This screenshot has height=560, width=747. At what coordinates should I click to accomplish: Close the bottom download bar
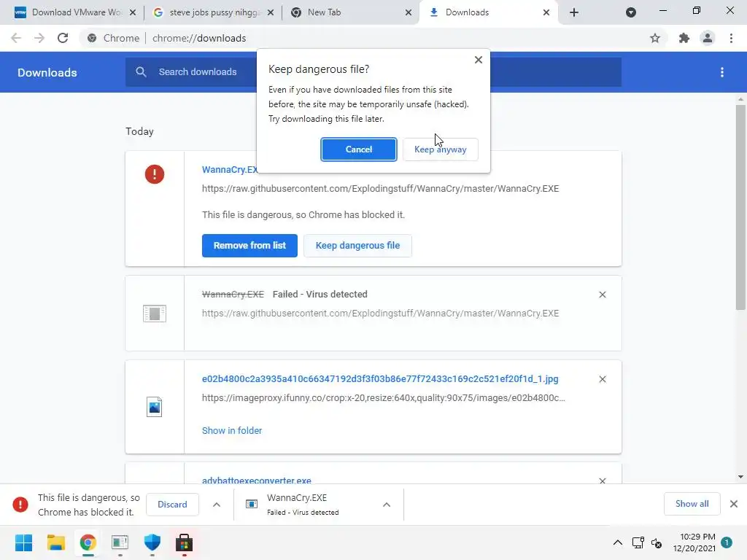coord(734,504)
